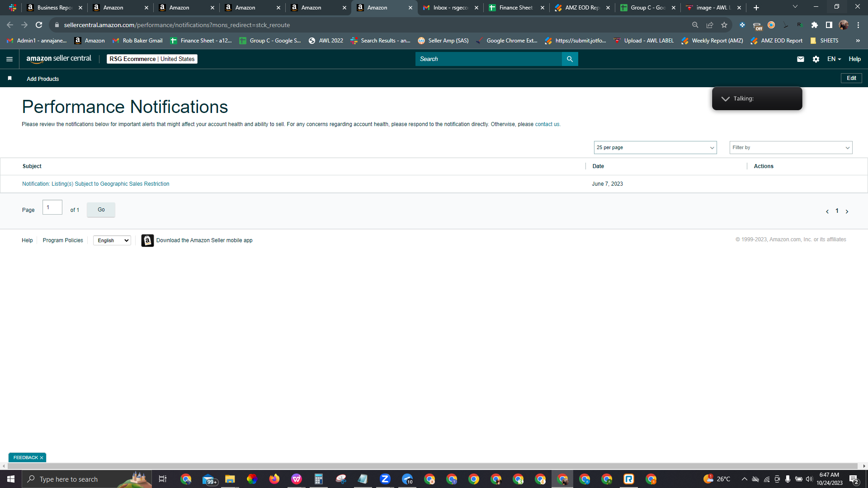Screen dimensions: 868x488
Task: Switch to the Group C Google tab
Action: click(647, 8)
